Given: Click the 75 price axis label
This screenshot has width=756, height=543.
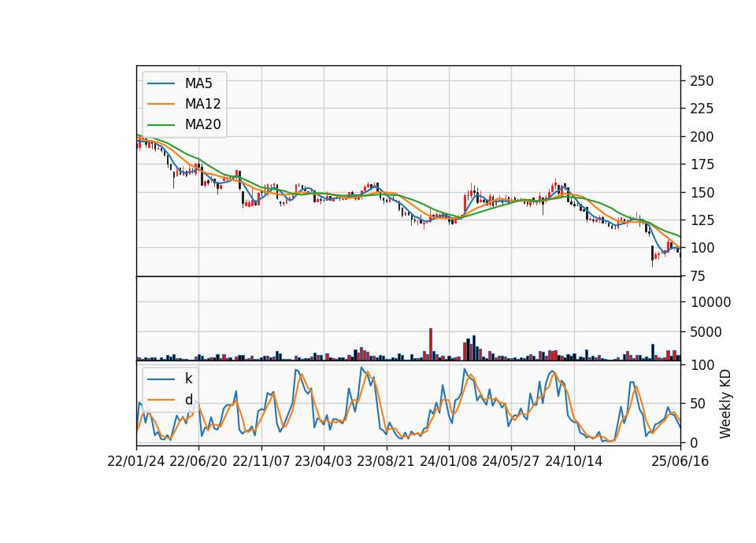Looking at the screenshot, I should point(698,276).
